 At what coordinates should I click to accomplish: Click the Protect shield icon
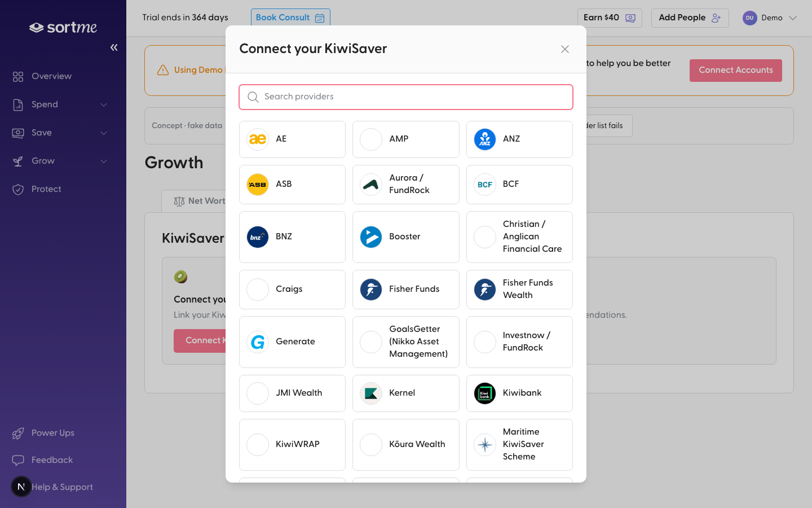(x=18, y=189)
